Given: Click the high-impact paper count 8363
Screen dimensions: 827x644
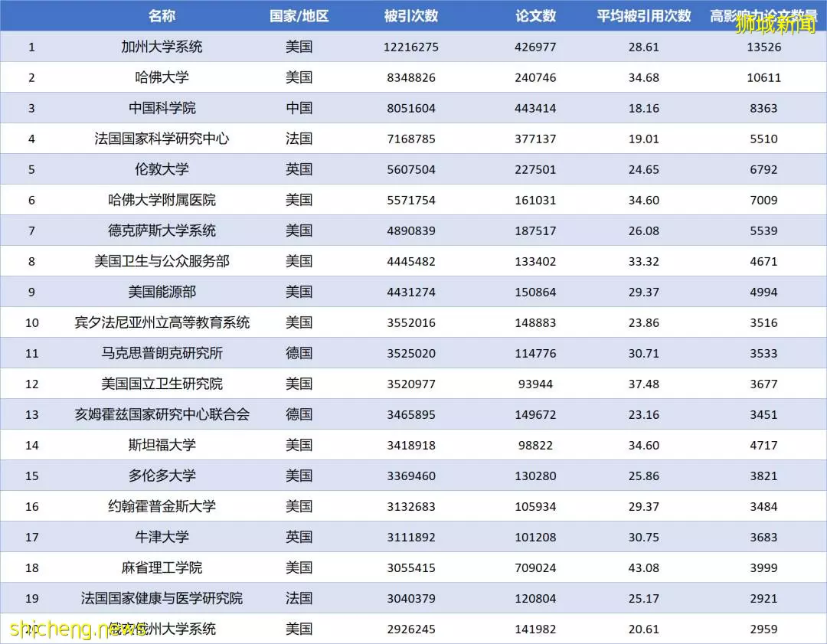Looking at the screenshot, I should coord(763,108).
